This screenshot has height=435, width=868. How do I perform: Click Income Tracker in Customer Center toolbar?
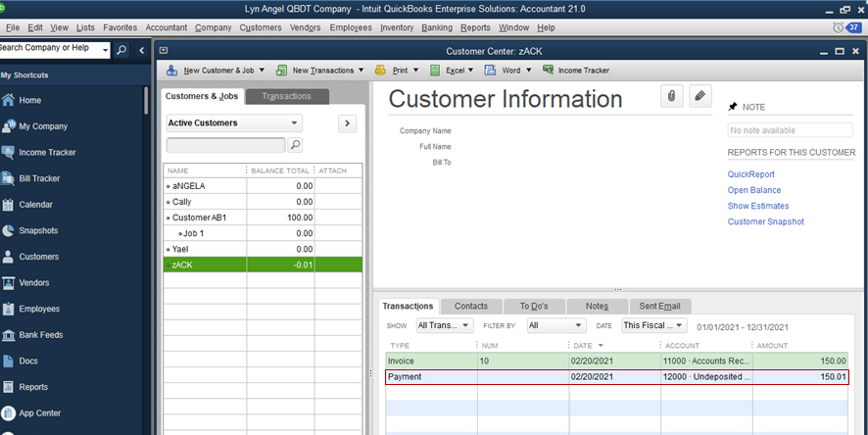(x=576, y=71)
